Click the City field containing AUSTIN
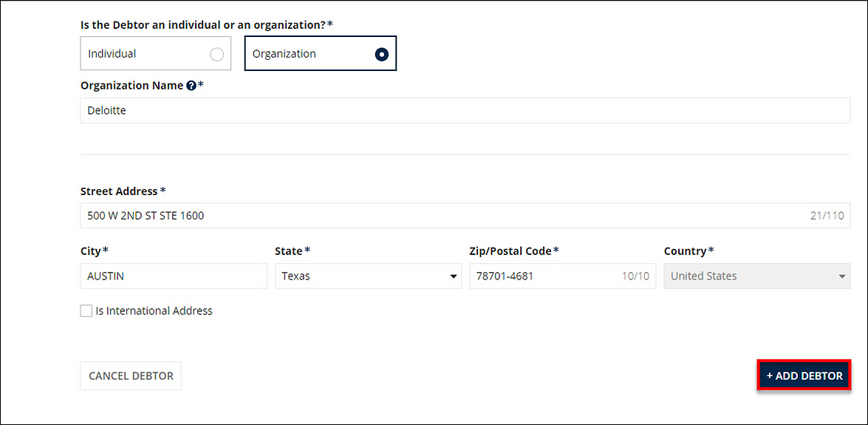Screen dimensions: 868x425 (x=174, y=276)
